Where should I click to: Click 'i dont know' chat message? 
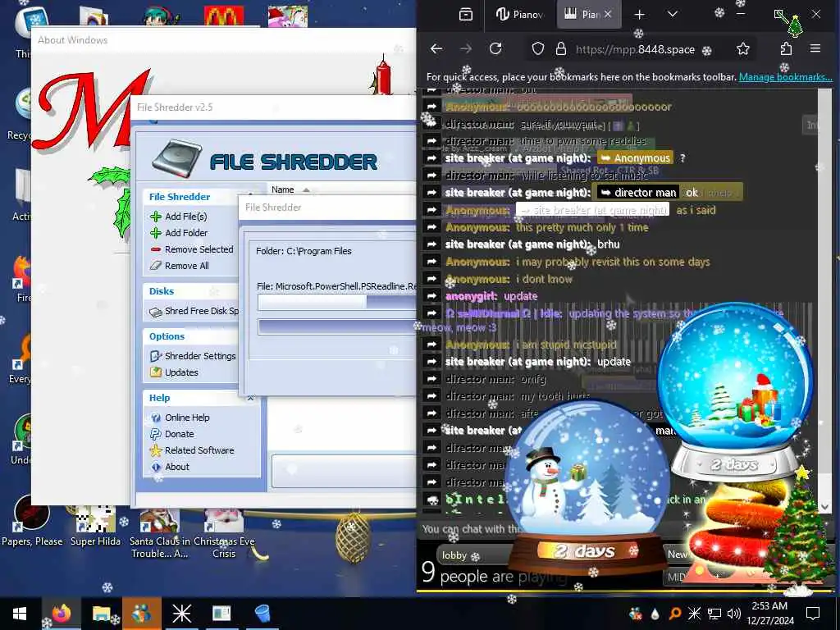point(544,279)
